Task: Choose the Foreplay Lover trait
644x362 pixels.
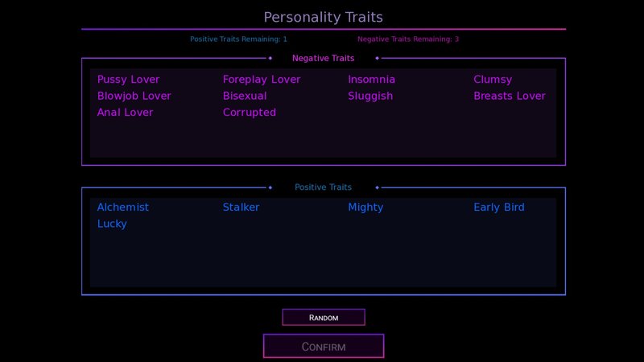Action: (262, 80)
